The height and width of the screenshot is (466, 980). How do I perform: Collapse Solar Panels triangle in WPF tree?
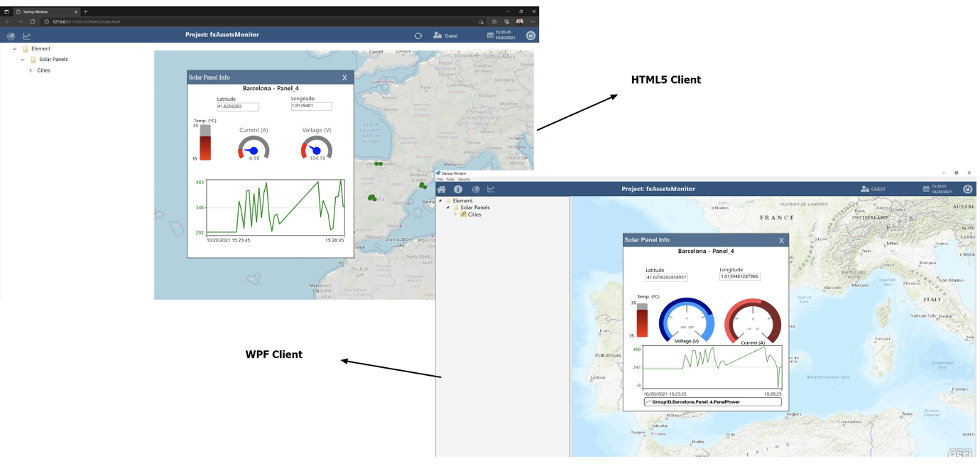pos(447,207)
